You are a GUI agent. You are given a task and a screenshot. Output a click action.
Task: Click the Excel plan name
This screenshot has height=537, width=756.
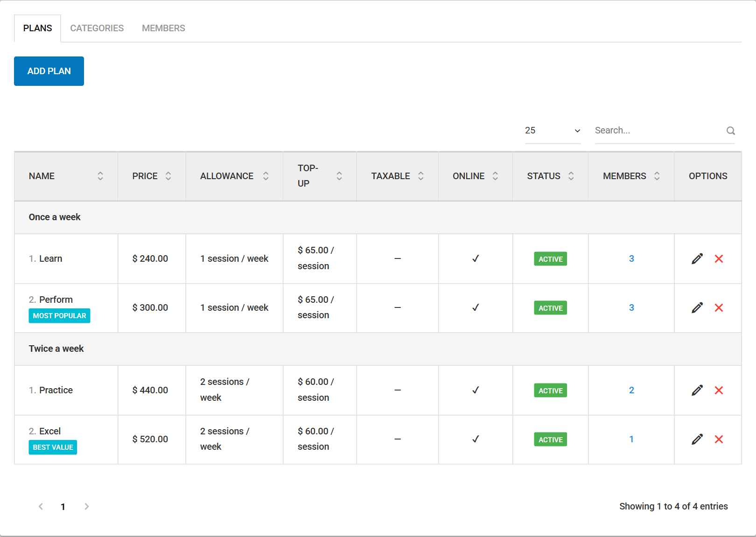tap(50, 431)
